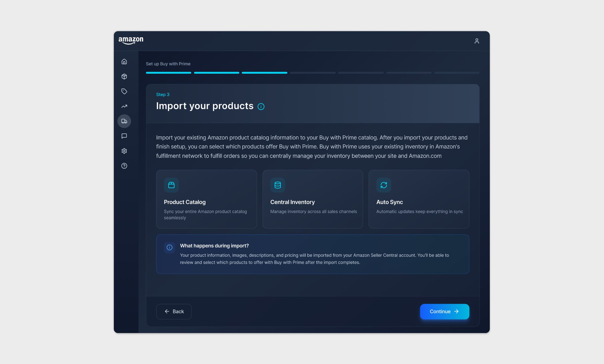
Task: Open the package box sidebar icon
Action: coord(124,76)
